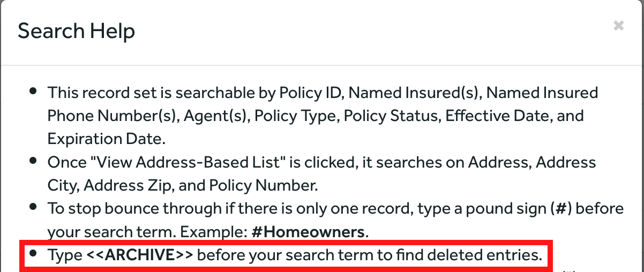This screenshot has height=272, width=644.
Task: Click the Search Help dialog title
Action: pos(76,31)
